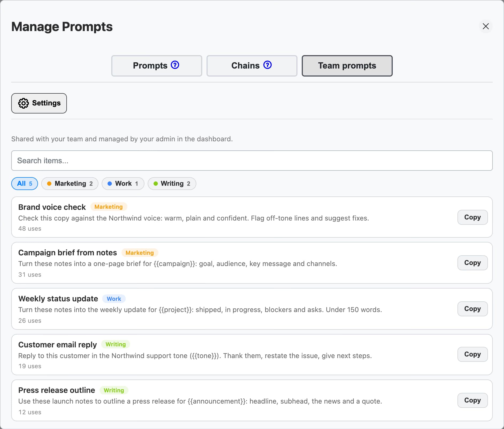Copy the Customer email reply prompt
This screenshot has width=504, height=429.
coord(472,354)
